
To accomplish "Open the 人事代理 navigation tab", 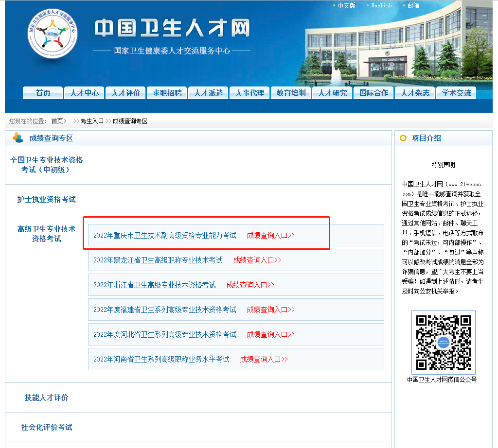I will (249, 93).
